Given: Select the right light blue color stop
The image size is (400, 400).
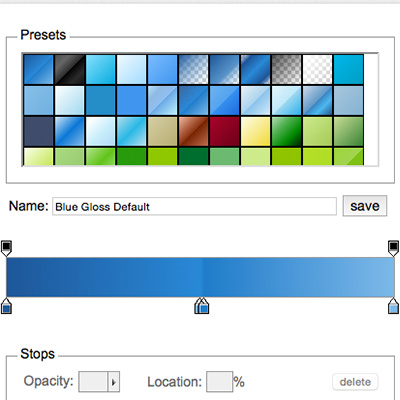Looking at the screenshot, I should (394, 306).
